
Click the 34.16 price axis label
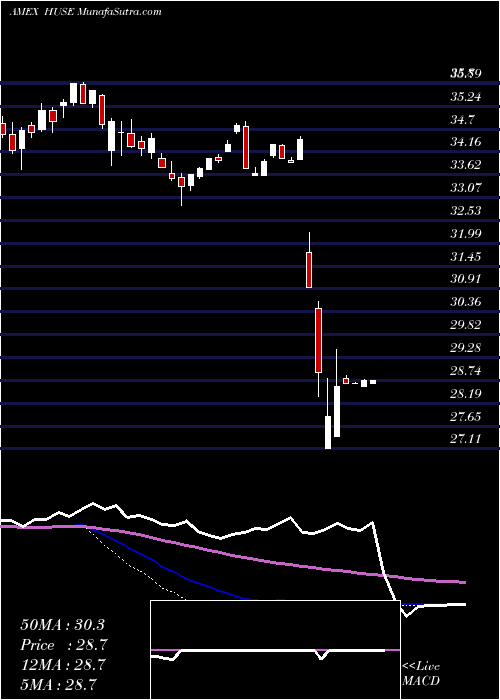point(466,142)
